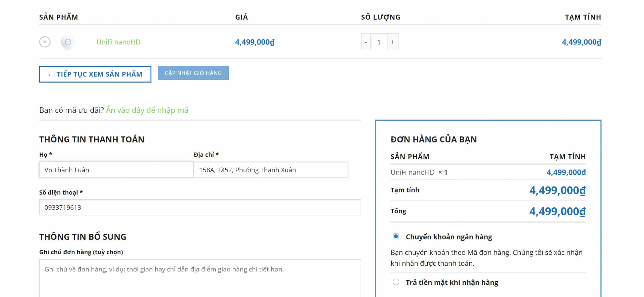
Task: Click the Họ name input field
Action: pos(116,170)
